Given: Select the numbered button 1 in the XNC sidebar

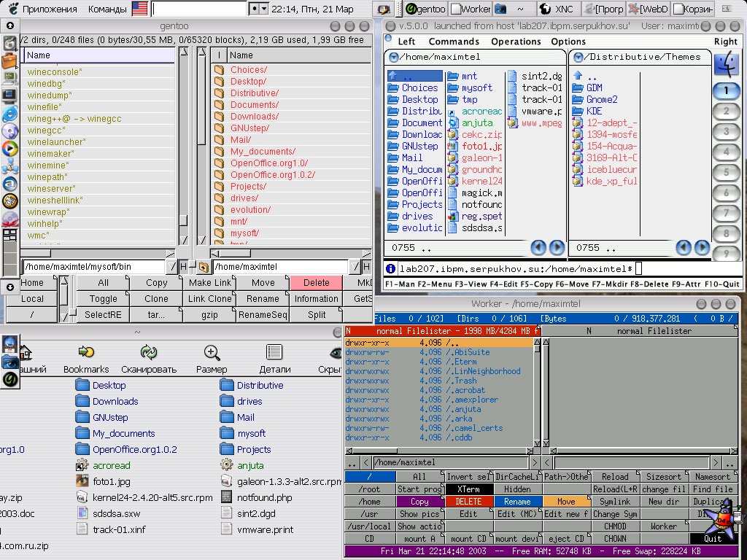Looking at the screenshot, I should point(726,90).
